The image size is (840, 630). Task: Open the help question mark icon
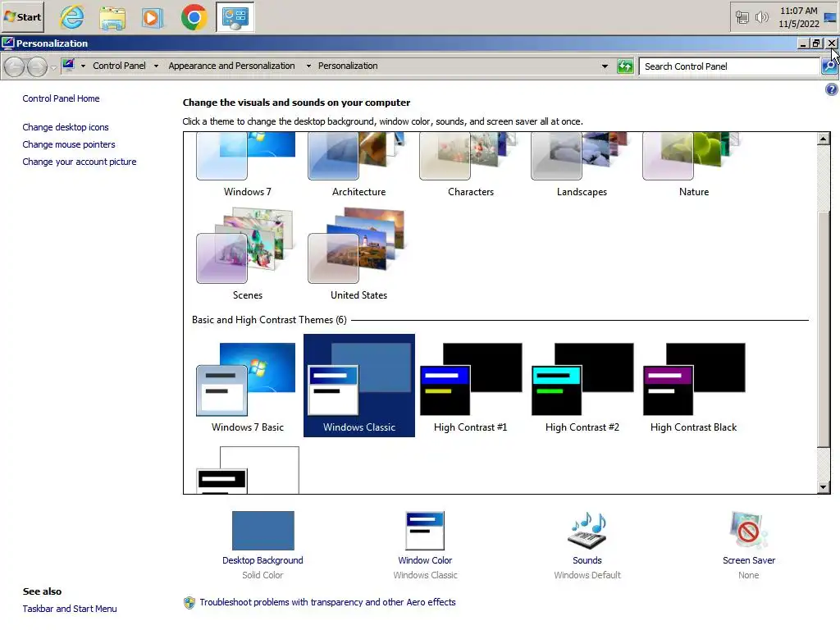click(832, 89)
